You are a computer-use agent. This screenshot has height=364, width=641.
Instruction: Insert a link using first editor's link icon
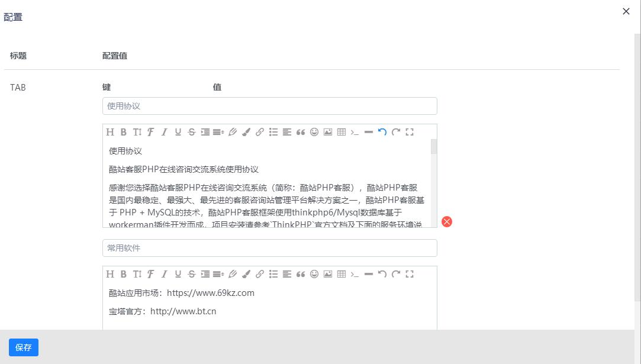(x=260, y=132)
